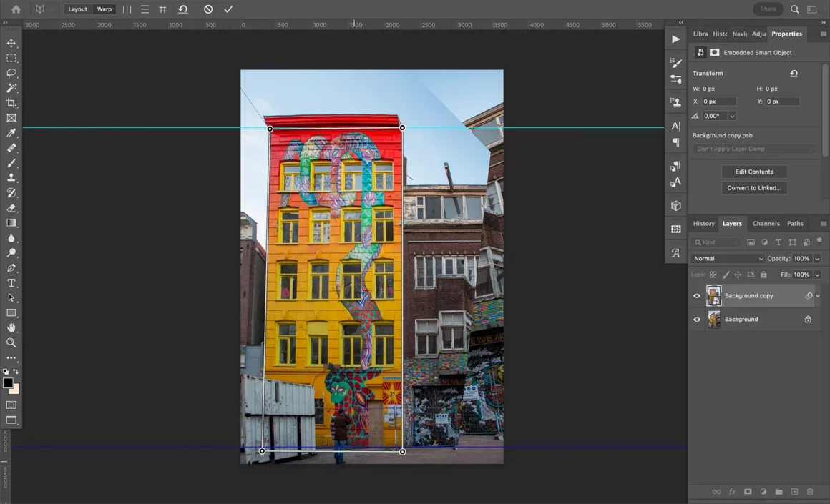
Task: Open the Layers panel menu
Action: click(x=823, y=224)
